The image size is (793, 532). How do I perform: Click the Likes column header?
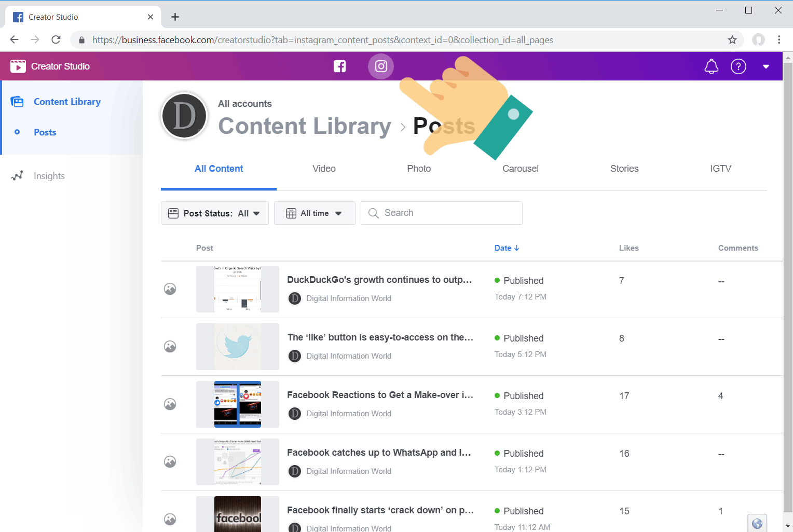tap(628, 248)
